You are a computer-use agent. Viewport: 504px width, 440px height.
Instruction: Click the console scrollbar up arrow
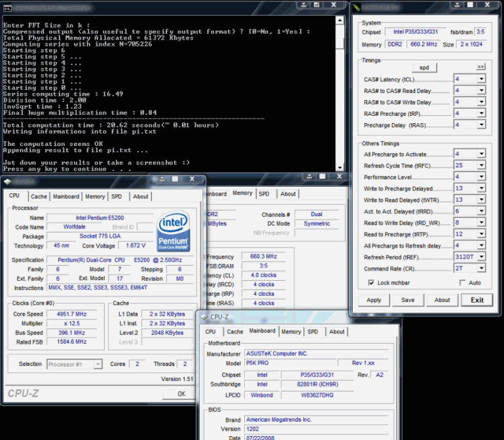coord(340,20)
